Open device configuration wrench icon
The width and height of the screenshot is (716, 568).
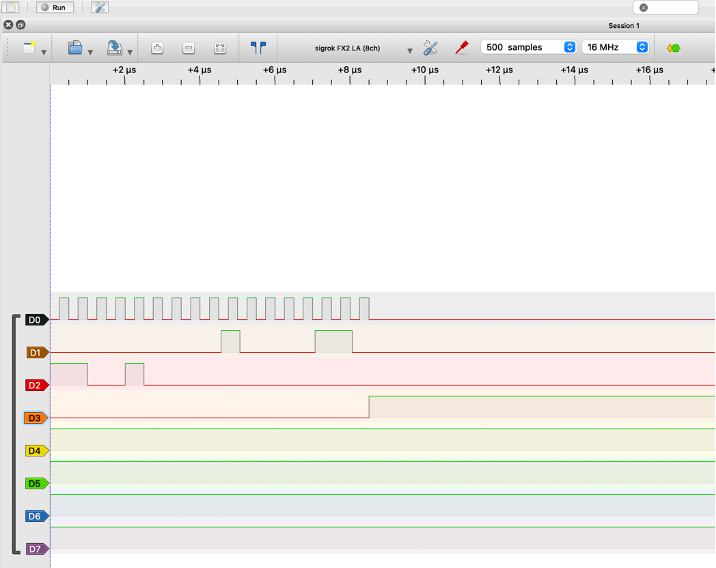tap(431, 47)
